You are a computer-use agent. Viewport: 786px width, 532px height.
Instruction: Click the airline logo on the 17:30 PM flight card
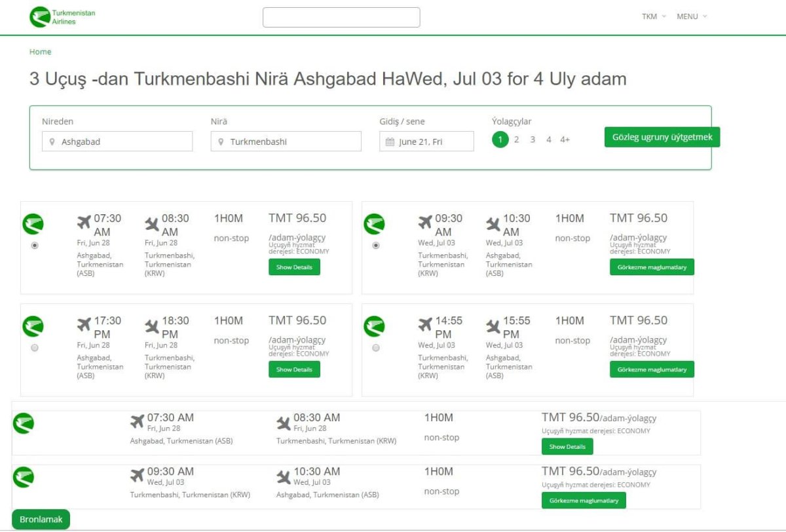(x=33, y=326)
